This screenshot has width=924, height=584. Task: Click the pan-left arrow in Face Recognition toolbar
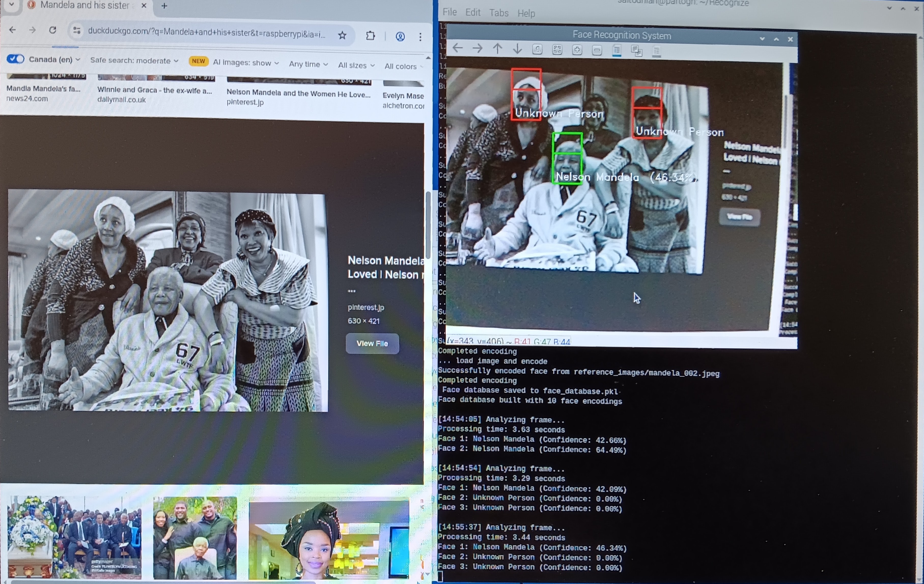click(x=457, y=48)
